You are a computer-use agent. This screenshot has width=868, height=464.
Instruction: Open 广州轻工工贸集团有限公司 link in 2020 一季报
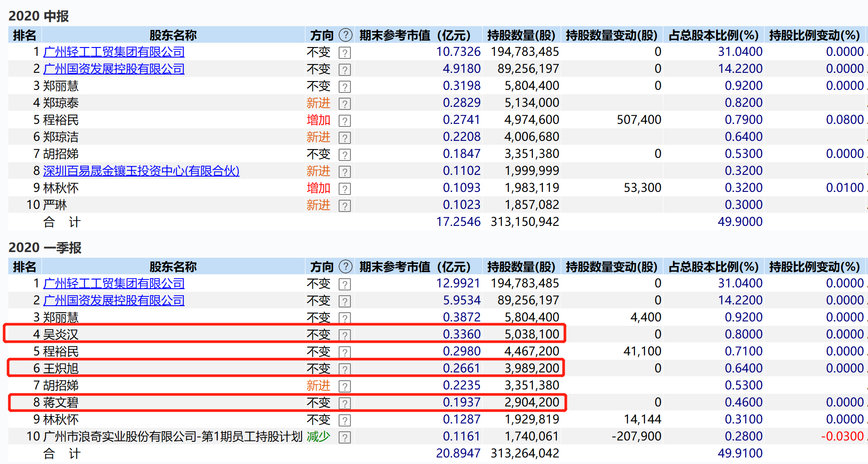(x=114, y=283)
